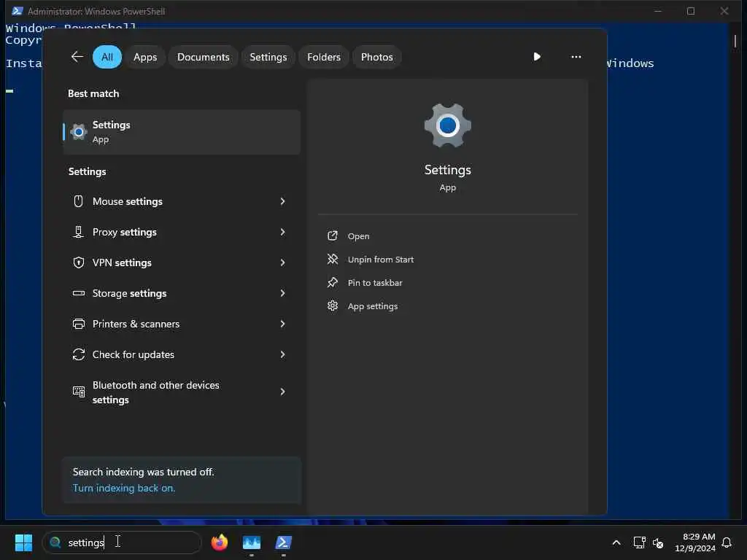Click the printer icon
This screenshot has width=747, height=560.
[x=79, y=324]
